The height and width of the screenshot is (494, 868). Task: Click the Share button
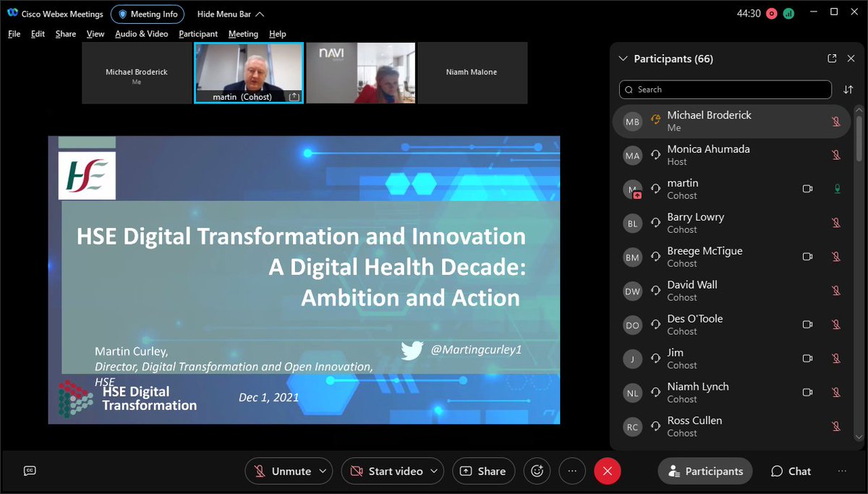483,471
